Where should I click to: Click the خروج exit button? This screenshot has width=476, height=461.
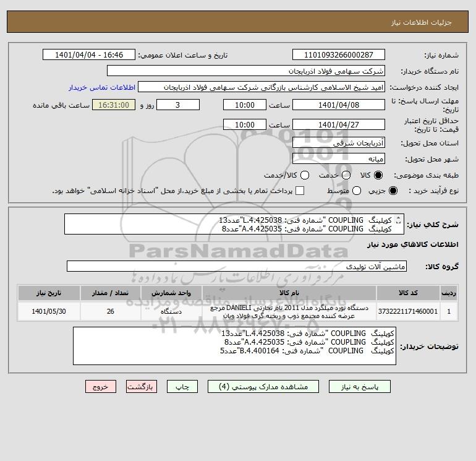[101, 387]
